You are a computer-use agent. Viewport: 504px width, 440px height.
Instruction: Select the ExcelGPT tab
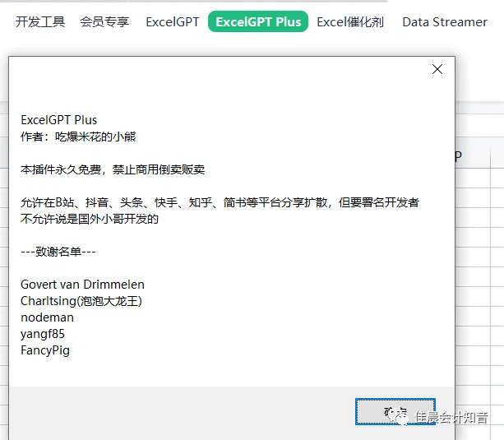point(173,22)
